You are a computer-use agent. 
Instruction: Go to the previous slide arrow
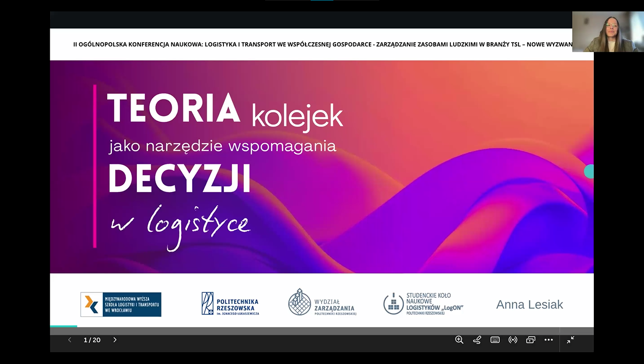[70, 340]
